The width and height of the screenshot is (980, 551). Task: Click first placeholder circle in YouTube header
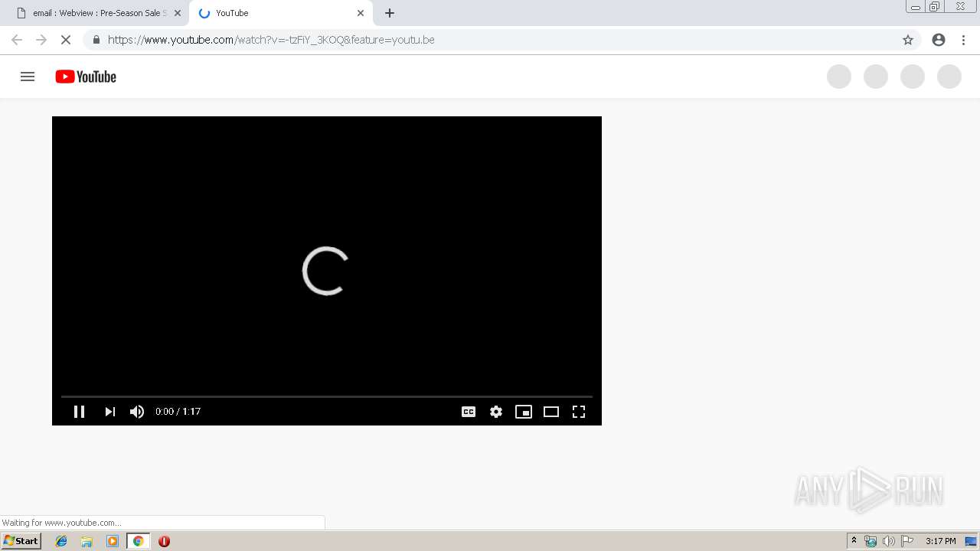click(x=839, y=77)
